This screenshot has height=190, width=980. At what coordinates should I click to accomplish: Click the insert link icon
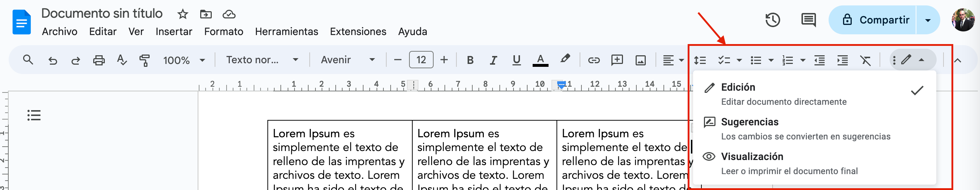click(x=593, y=60)
